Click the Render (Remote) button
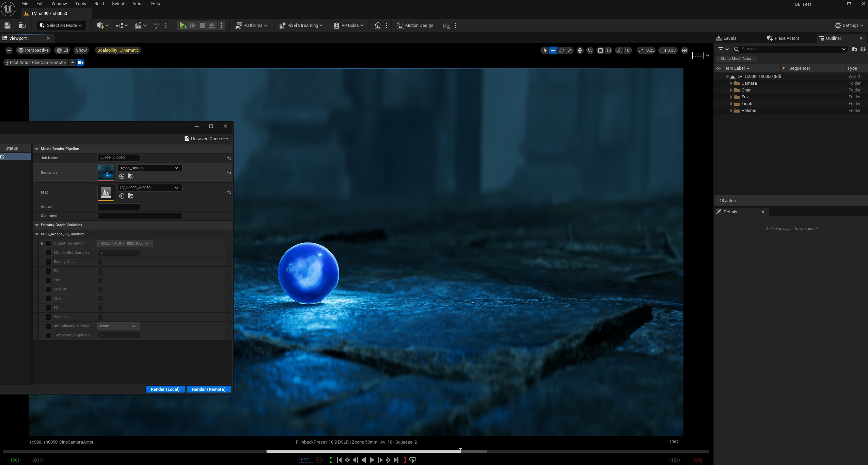This screenshot has width=868, height=465. (209, 389)
